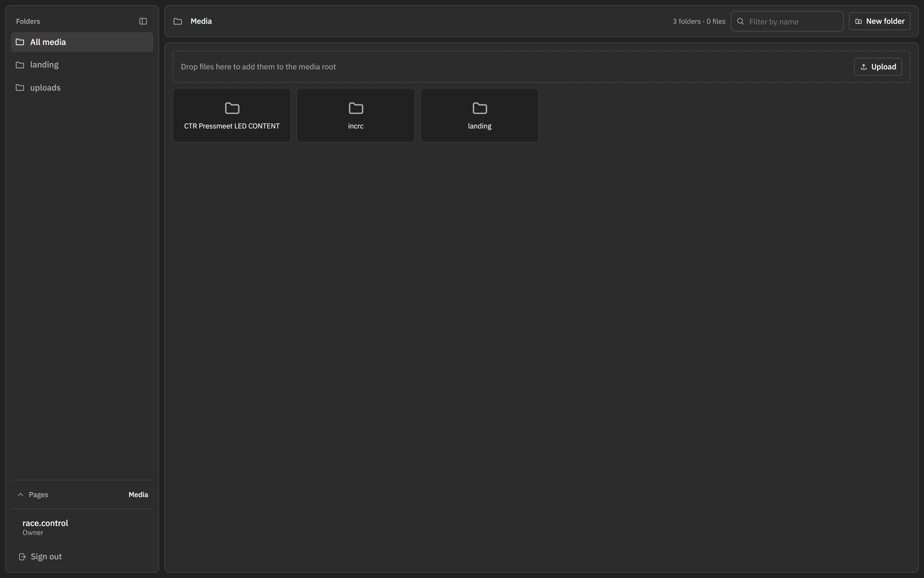924x578 pixels.
Task: Click the race.control user name
Action: (x=45, y=523)
